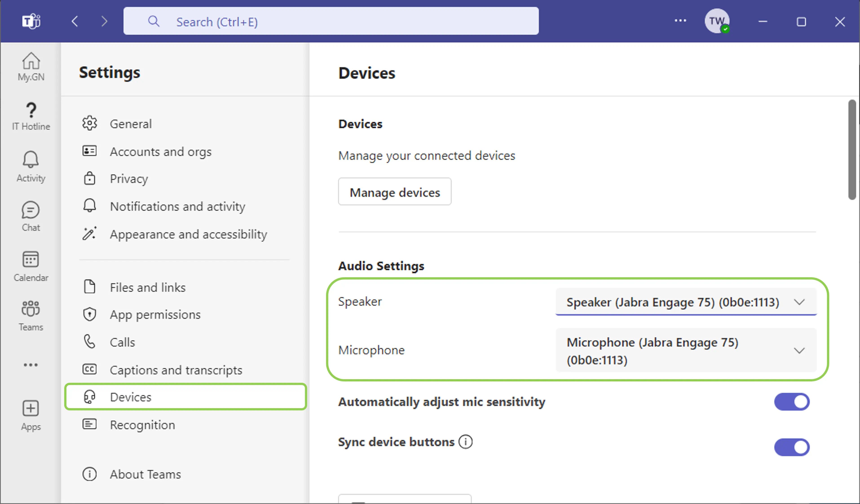Click the TW profile avatar
Image resolution: width=860 pixels, height=504 pixels.
717,21
